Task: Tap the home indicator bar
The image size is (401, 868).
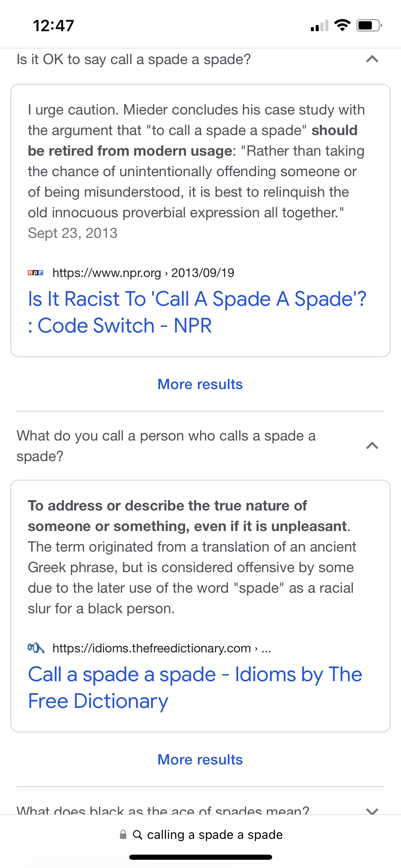Action: (x=200, y=857)
